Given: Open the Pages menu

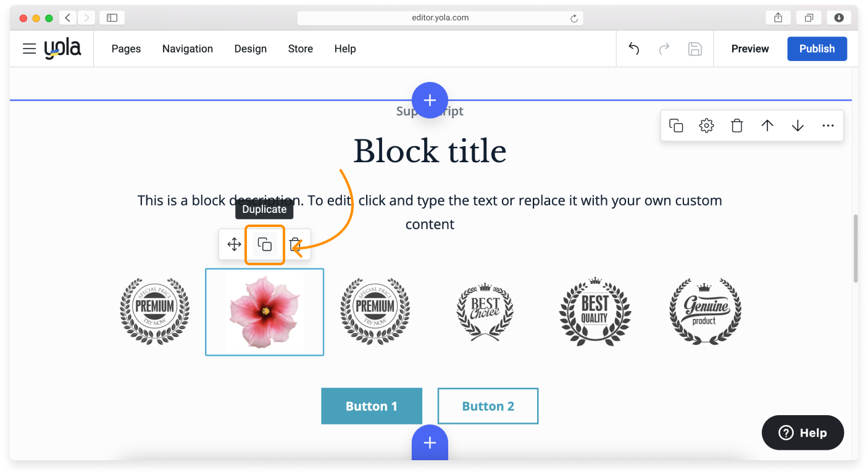Looking at the screenshot, I should click(x=126, y=48).
